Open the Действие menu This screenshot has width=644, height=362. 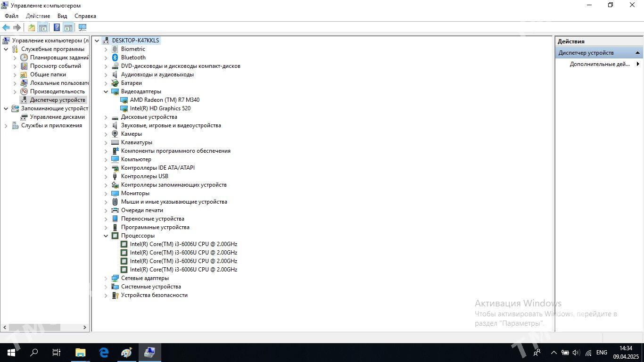[38, 16]
